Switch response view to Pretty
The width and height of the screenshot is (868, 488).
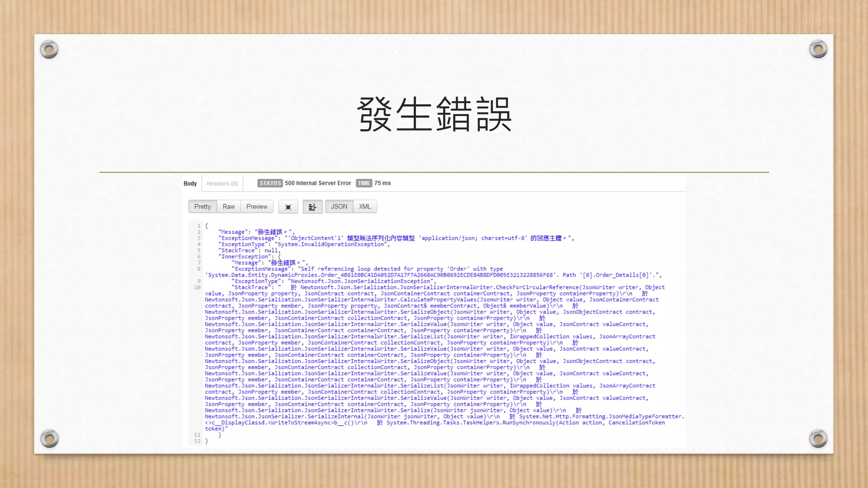pos(203,207)
